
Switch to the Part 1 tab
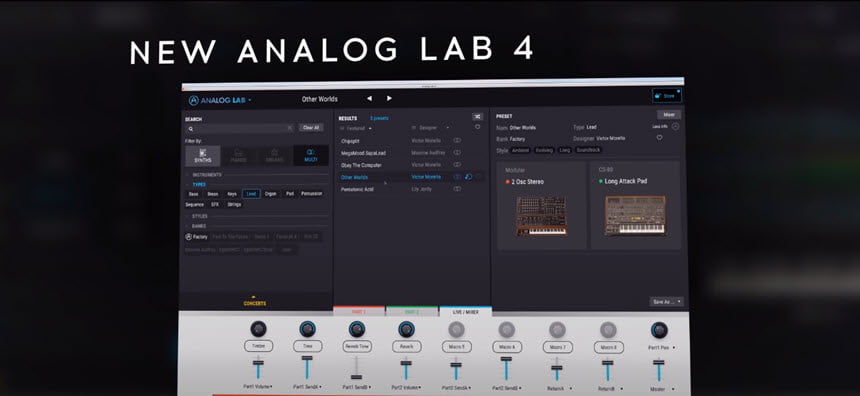point(359,312)
